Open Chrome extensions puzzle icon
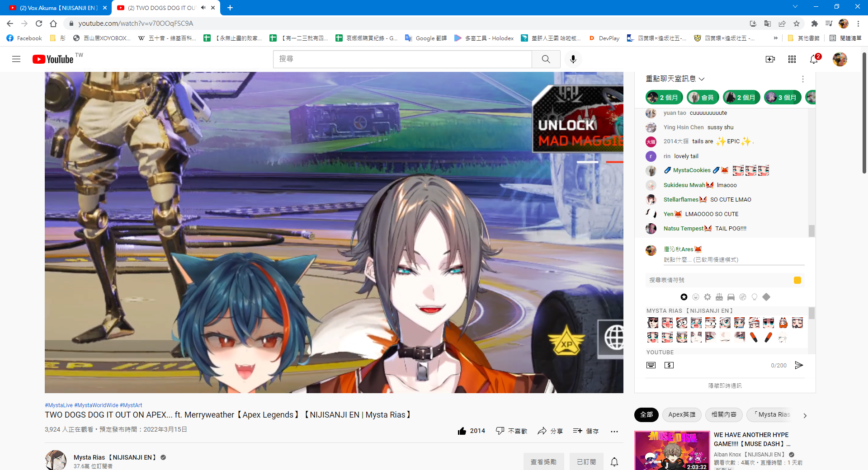868x470 pixels. pyautogui.click(x=815, y=23)
